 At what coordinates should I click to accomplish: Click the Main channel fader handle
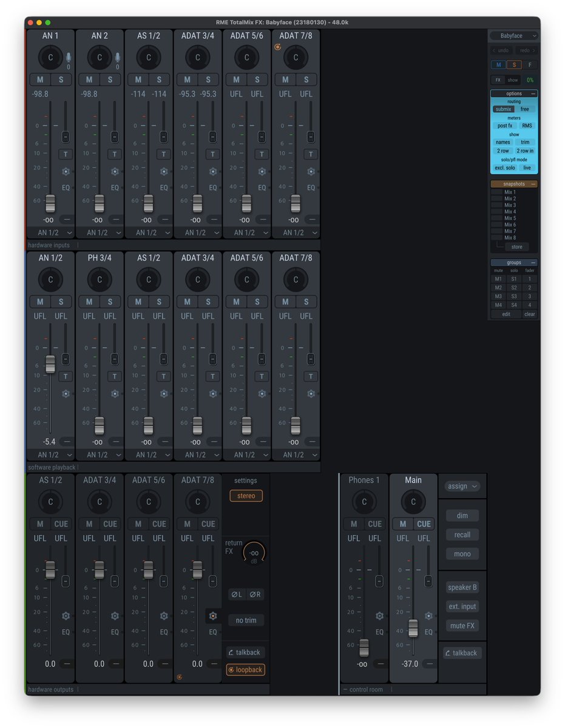[x=413, y=629]
